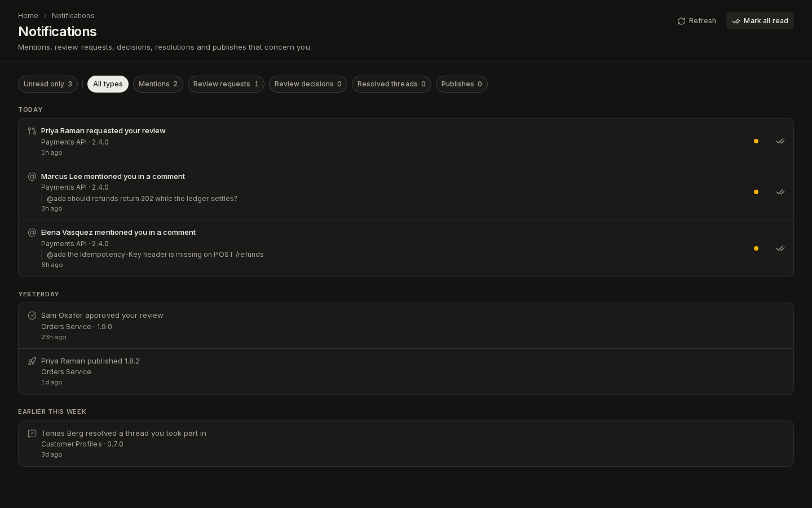812x508 pixels.
Task: Refresh the notifications list
Action: 696,21
